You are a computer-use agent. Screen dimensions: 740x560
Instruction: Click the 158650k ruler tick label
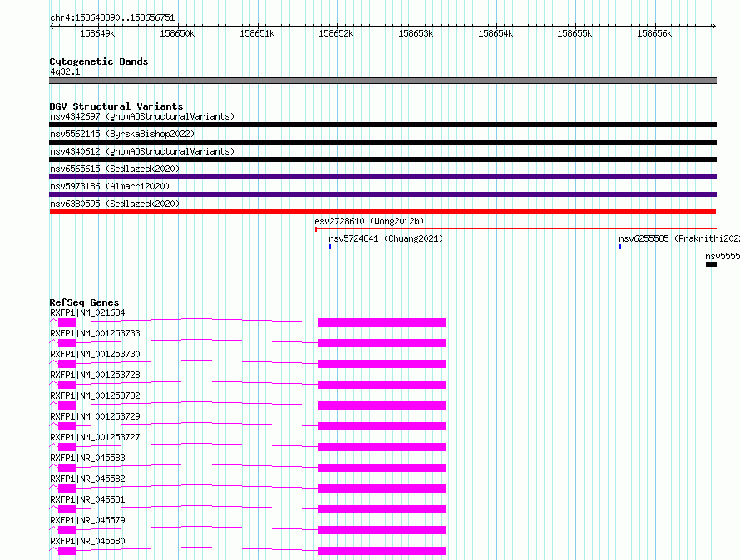(177, 33)
